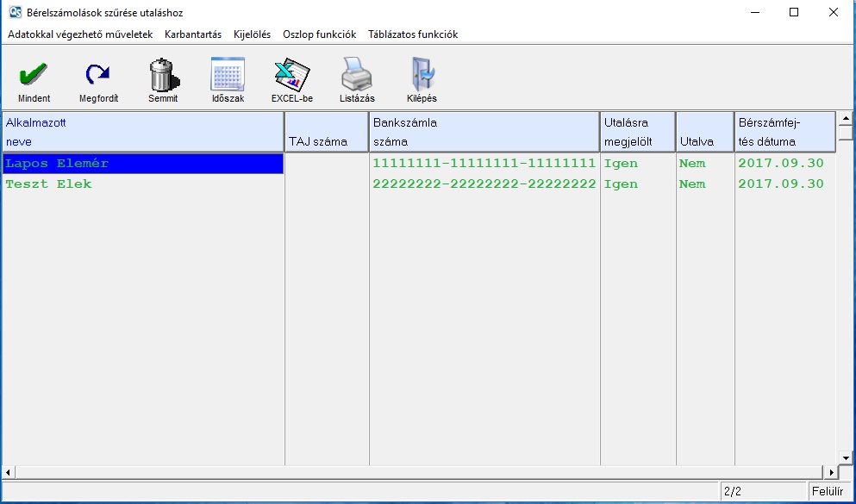Open the Adatokkal végezhető műveletek menu
This screenshot has height=504, width=856.
(x=80, y=34)
